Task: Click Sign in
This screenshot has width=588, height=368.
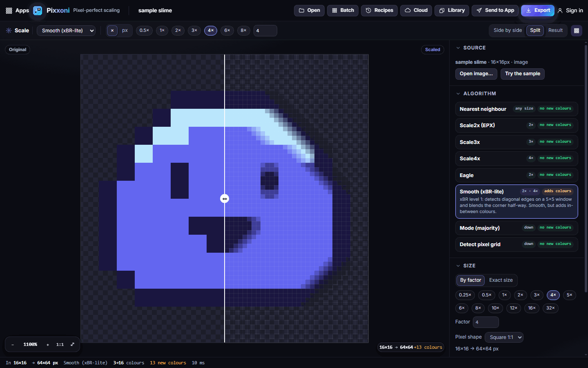Action: tap(570, 10)
